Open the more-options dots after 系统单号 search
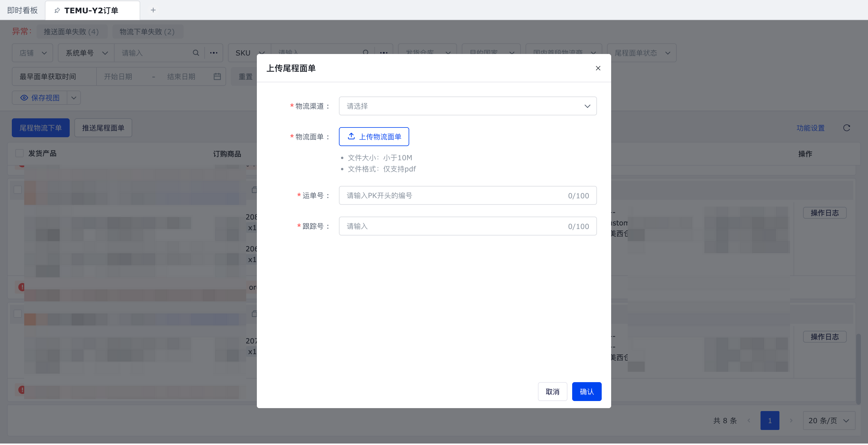 [x=214, y=53]
